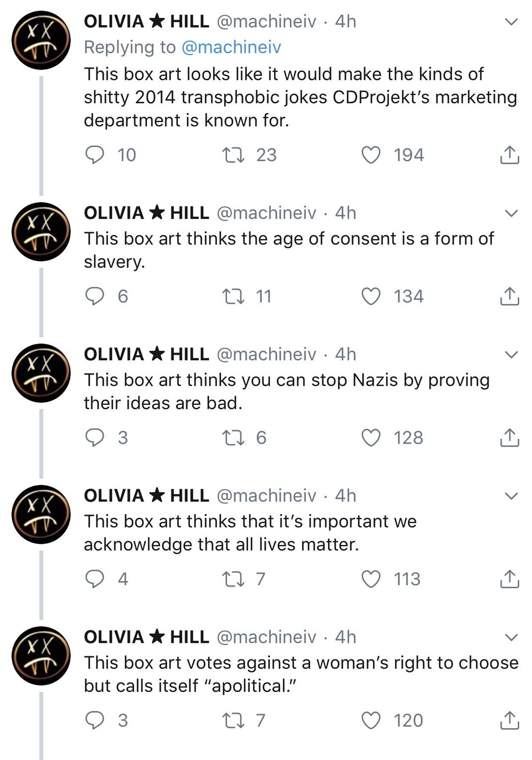Open the @machineiv mention link
This screenshot has height=760, width=532.
[x=231, y=47]
